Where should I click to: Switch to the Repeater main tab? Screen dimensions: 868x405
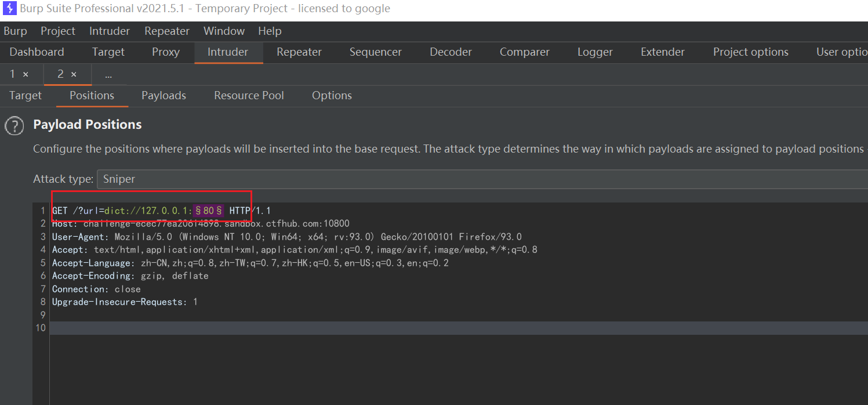tap(299, 52)
